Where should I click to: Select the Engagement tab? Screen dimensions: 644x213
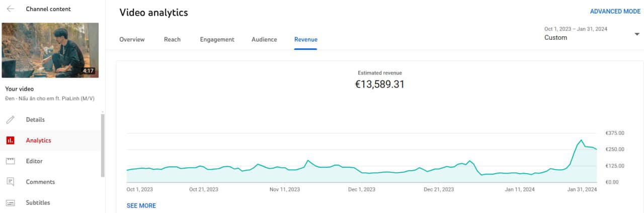point(217,39)
